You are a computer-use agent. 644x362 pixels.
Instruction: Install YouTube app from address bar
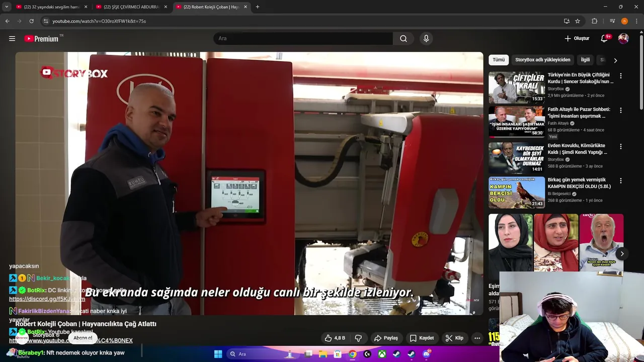point(567,21)
